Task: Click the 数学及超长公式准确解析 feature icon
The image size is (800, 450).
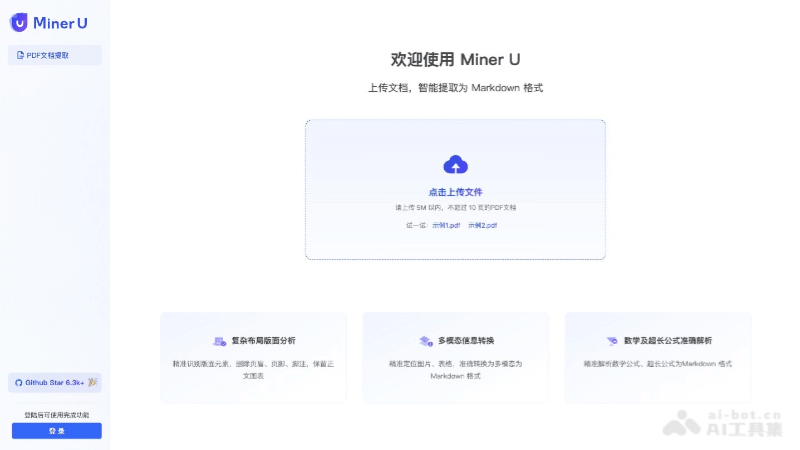Action: [x=611, y=341]
